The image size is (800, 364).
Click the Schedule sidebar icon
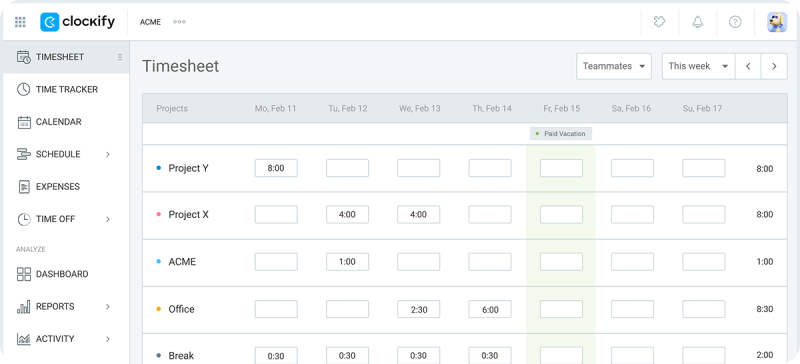(23, 154)
